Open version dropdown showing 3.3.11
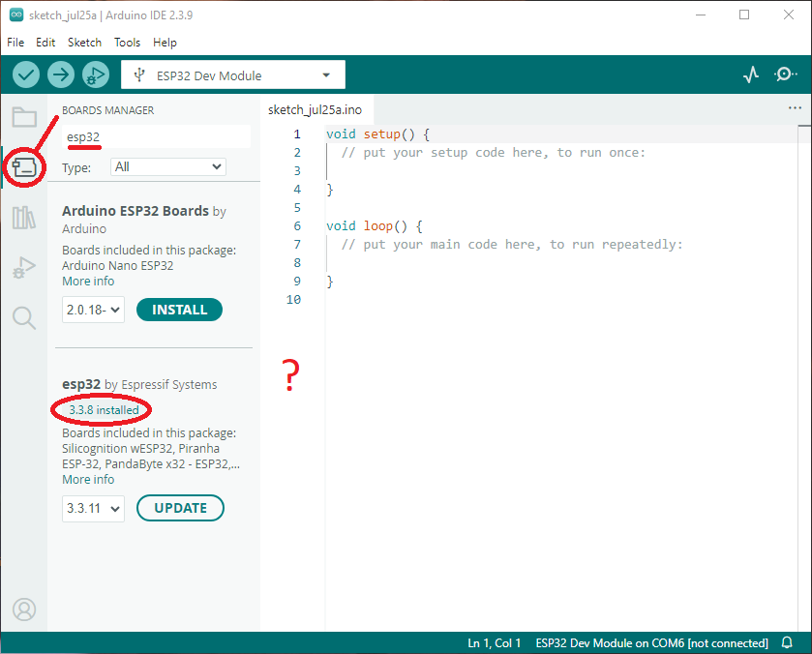Viewport: 812px width, 654px height. tap(93, 508)
